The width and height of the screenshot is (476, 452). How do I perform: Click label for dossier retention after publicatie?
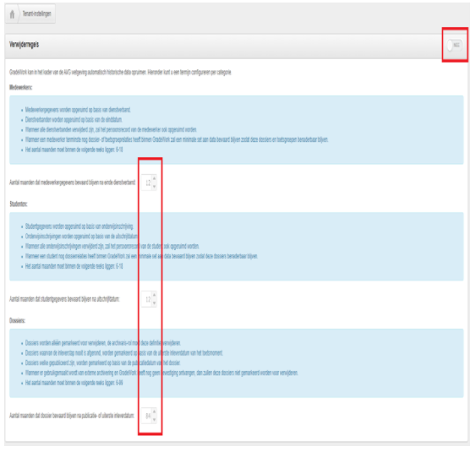coord(72,416)
